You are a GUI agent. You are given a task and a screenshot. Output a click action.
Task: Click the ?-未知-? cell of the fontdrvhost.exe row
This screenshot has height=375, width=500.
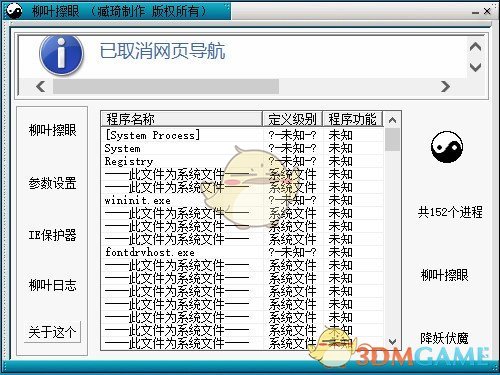292,252
